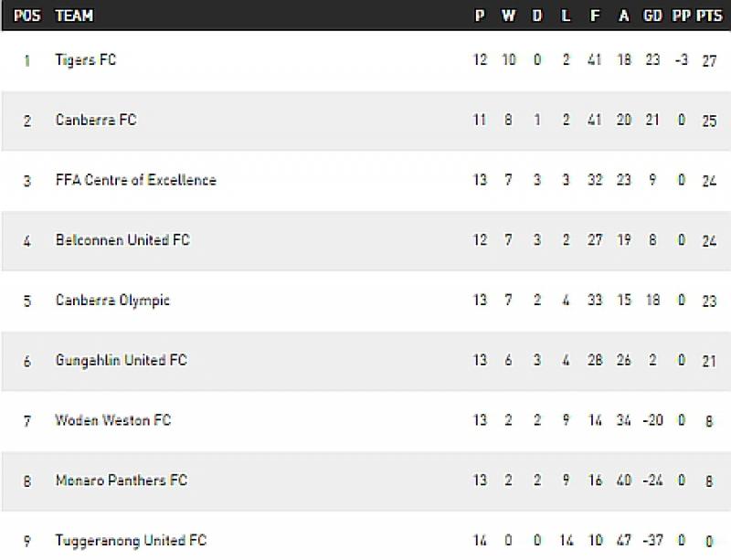
Task: Click the TEAM column header
Action: pos(74,16)
